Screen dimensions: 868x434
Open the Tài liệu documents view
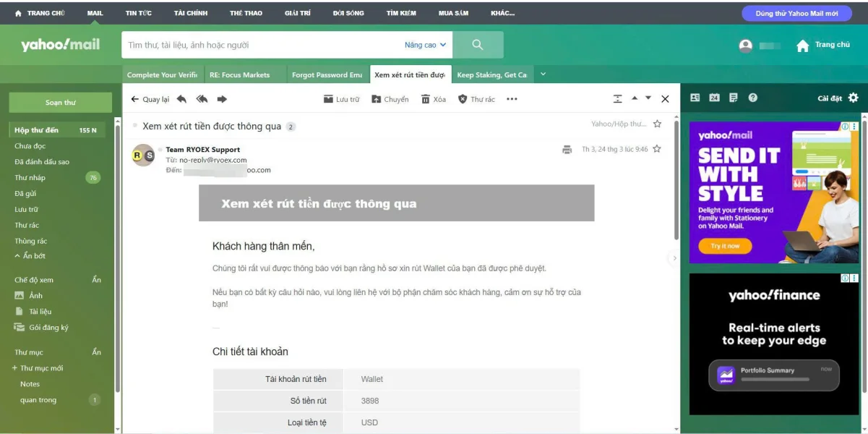pos(33,312)
